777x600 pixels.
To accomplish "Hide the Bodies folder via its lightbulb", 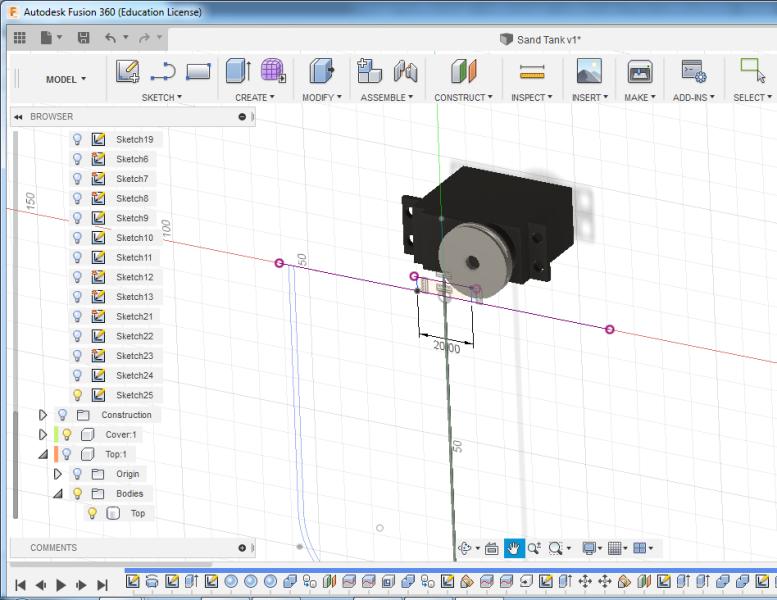I will click(x=78, y=493).
